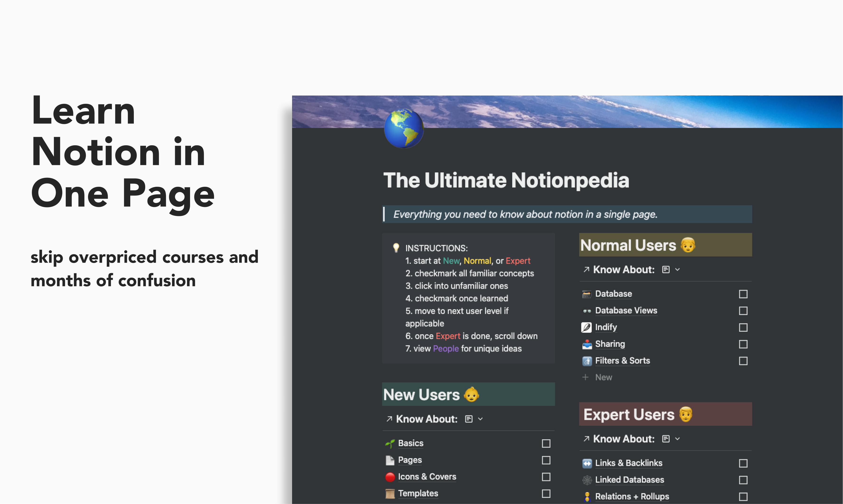Click the Links & Backlinks arrow icon
The width and height of the screenshot is (843, 504).
pos(587,463)
